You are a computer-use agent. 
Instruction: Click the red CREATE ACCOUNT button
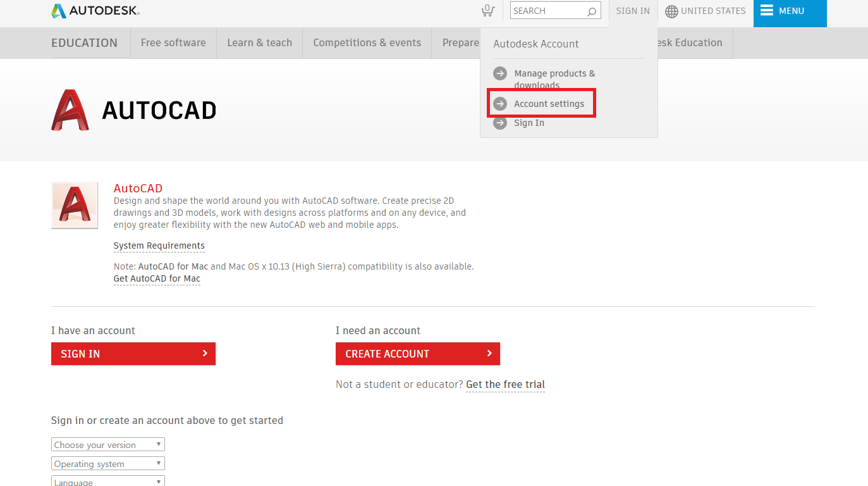(418, 354)
